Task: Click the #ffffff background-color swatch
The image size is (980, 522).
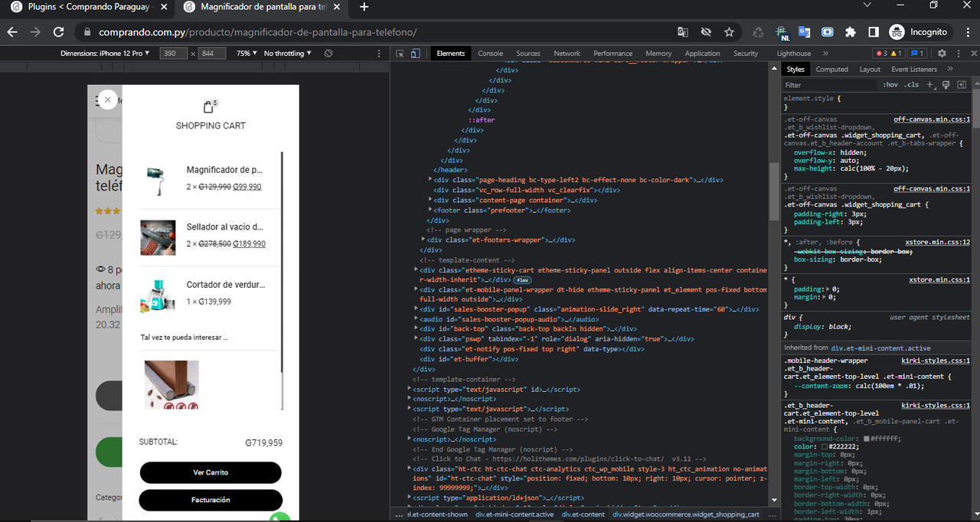Action: coord(867,439)
